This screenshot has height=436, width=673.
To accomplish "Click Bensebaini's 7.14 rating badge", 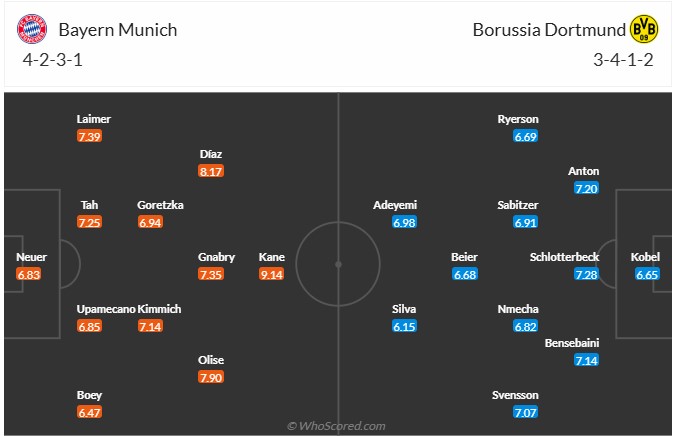I will click(x=587, y=360).
